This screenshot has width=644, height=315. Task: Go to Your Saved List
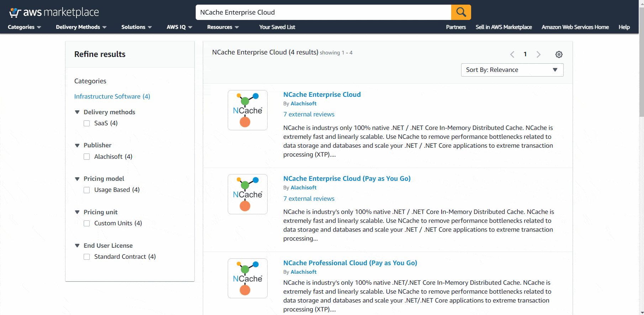277,27
